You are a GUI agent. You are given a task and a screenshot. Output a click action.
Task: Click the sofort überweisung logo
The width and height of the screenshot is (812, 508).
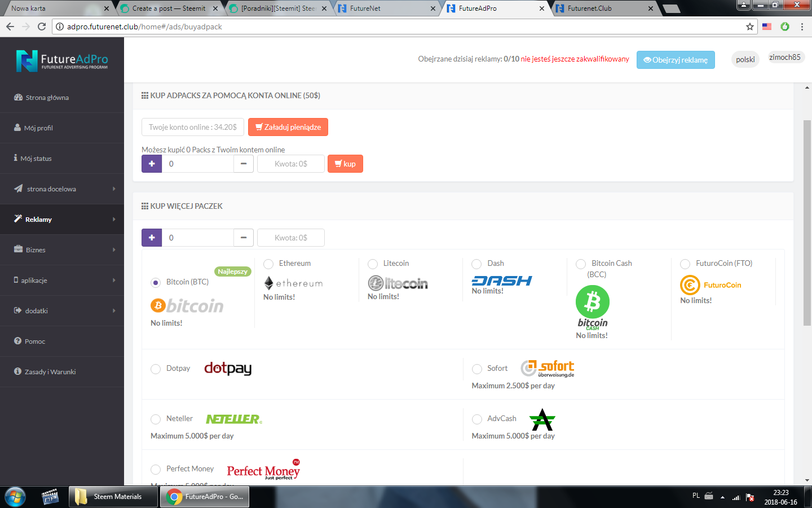548,369
